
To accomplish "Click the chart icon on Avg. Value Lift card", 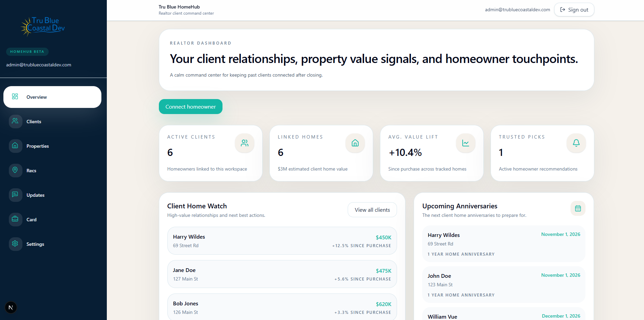I will coord(465,143).
